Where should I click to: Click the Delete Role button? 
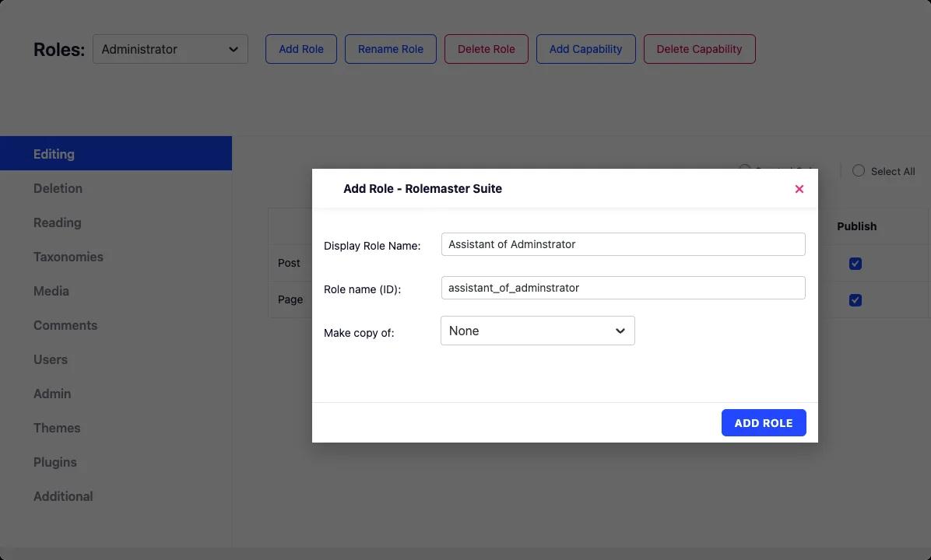487,49
